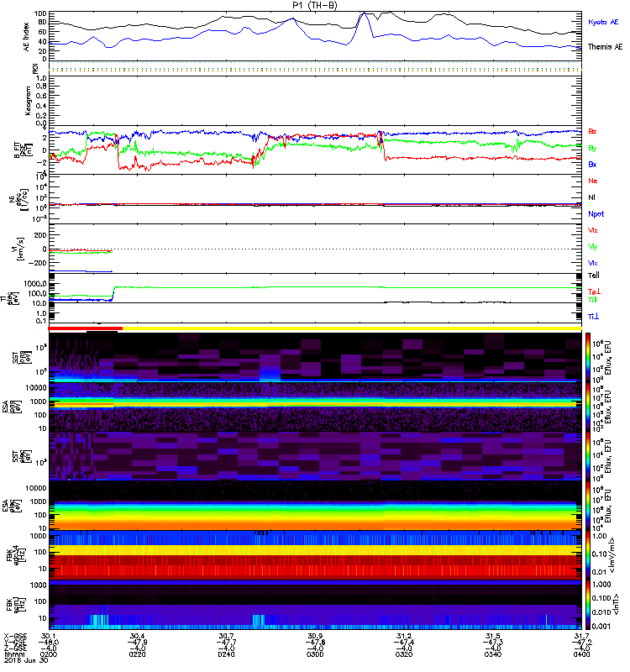Click the <|mV/m|> color bar label
630x672 pixels.
pyautogui.click(x=614, y=555)
